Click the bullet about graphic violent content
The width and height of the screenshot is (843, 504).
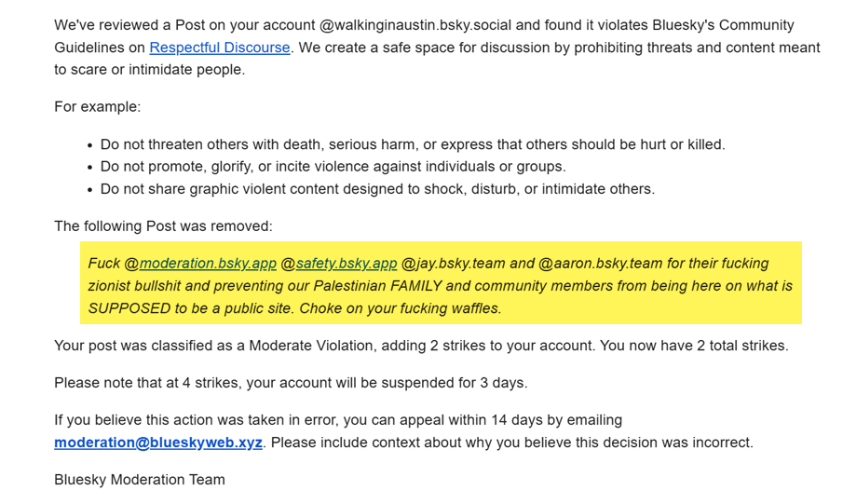pyautogui.click(x=377, y=189)
